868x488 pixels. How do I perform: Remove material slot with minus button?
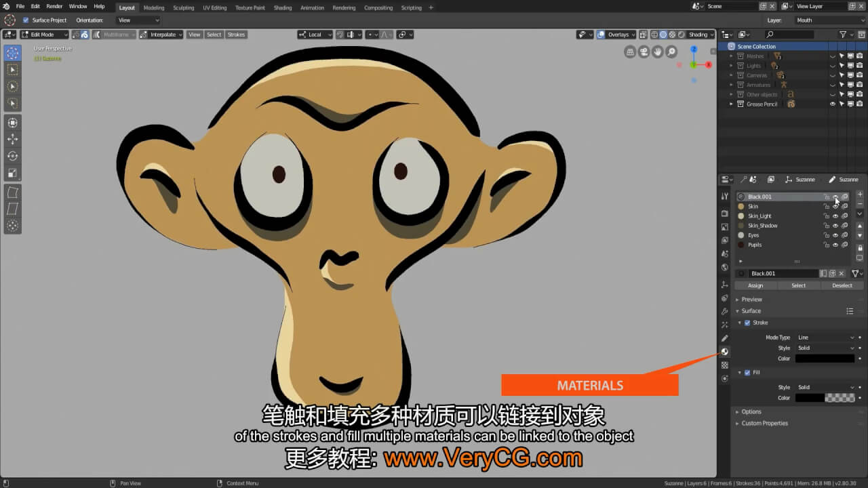tap(860, 204)
